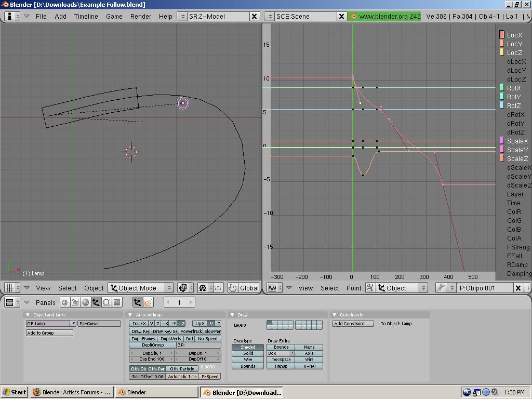The width and height of the screenshot is (532, 399).
Task: Delete the SCE:Scene datablock
Action: click(342, 16)
